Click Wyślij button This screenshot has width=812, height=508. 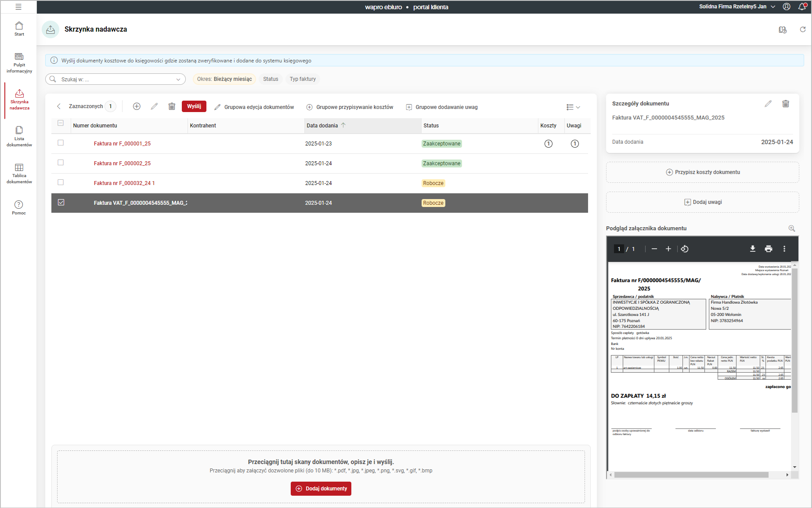pyautogui.click(x=194, y=106)
